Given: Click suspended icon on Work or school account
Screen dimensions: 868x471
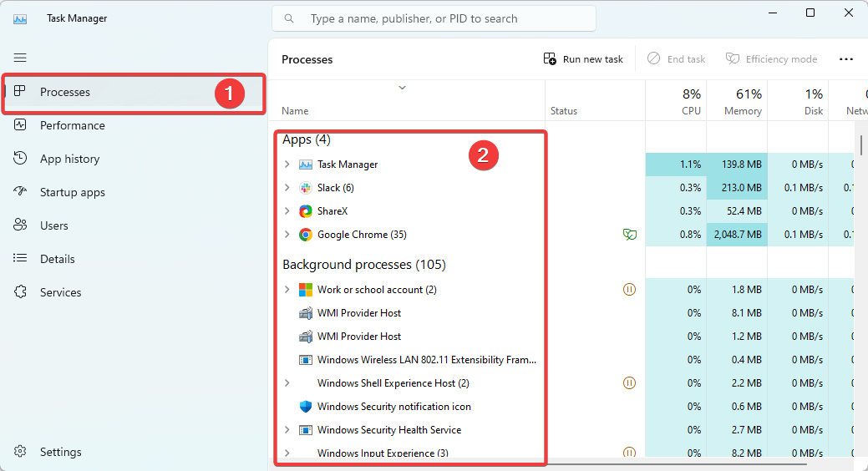Looking at the screenshot, I should point(629,290).
